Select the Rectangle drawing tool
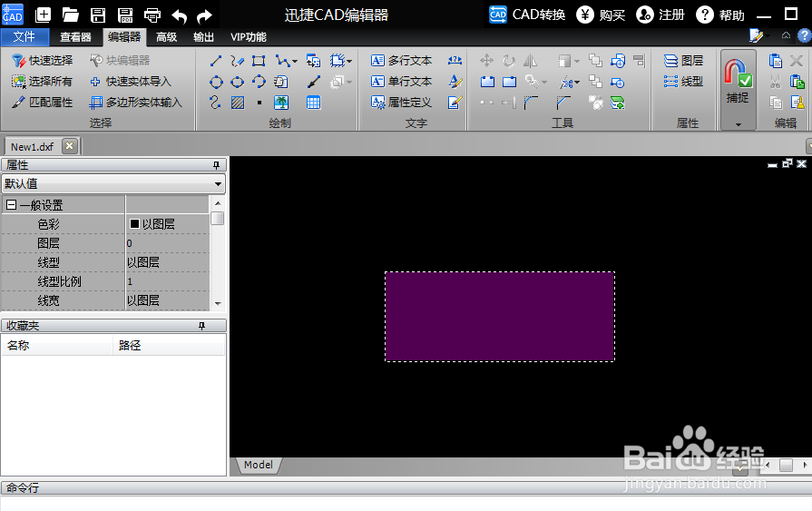Viewport: 812px width, 511px height. [x=259, y=61]
